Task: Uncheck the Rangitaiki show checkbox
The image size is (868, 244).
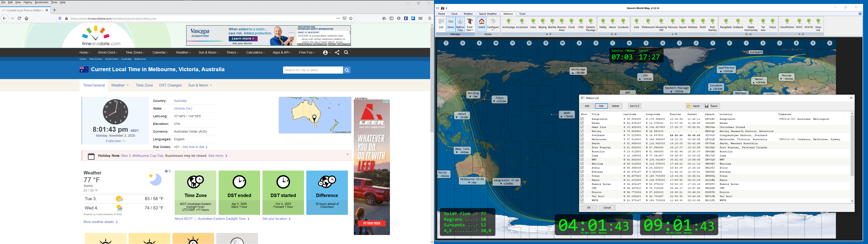Action: tap(582, 119)
